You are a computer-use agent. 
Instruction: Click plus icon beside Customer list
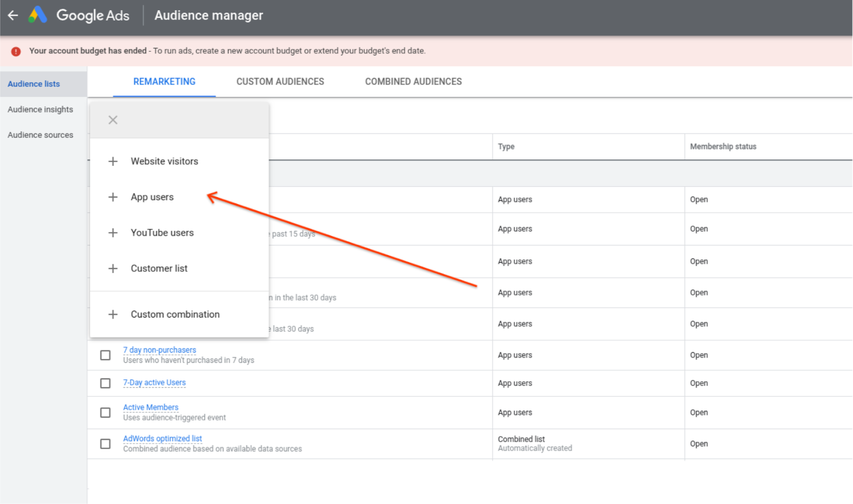click(113, 269)
